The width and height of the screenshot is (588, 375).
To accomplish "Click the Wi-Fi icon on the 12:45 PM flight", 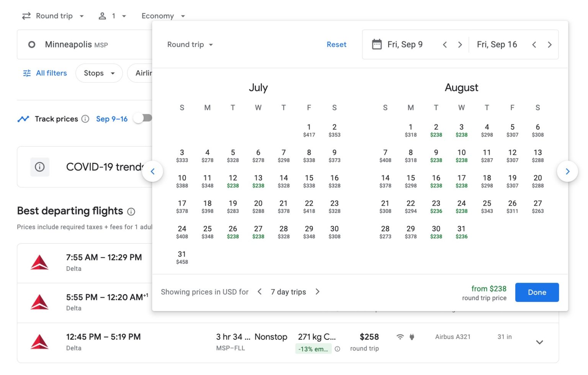I will tap(400, 337).
